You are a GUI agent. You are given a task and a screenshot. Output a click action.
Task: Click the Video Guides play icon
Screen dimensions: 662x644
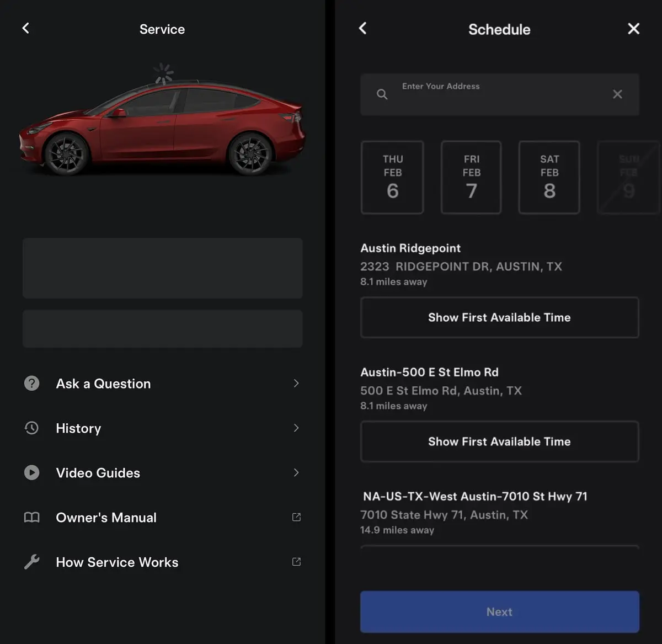click(32, 472)
